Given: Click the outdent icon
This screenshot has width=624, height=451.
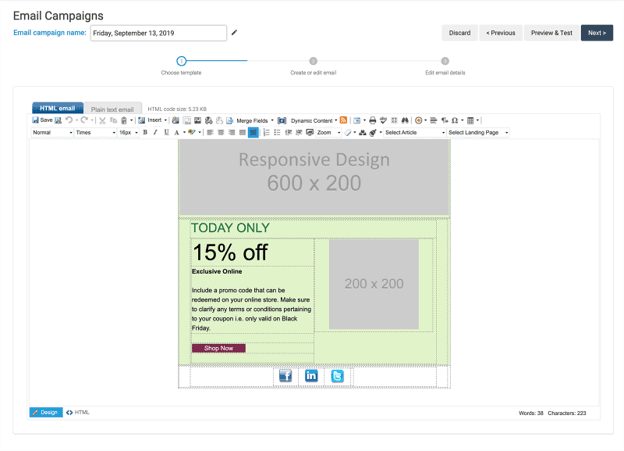Looking at the screenshot, I should click(x=289, y=133).
